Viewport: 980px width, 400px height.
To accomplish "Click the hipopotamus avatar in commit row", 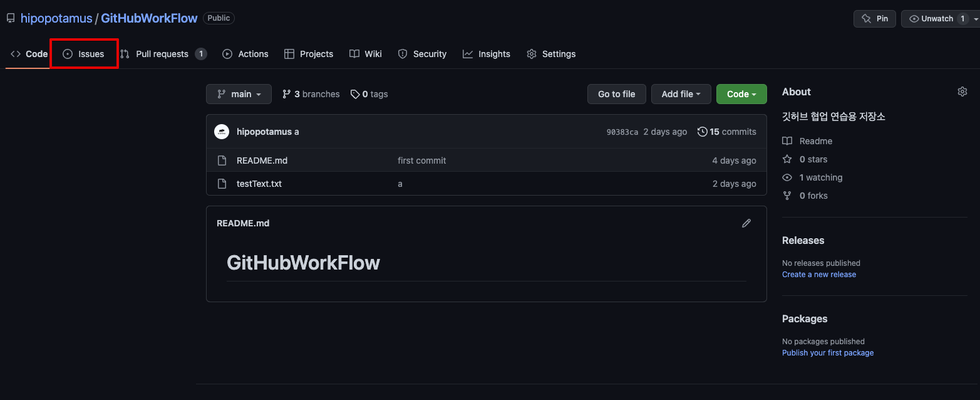I will click(222, 132).
